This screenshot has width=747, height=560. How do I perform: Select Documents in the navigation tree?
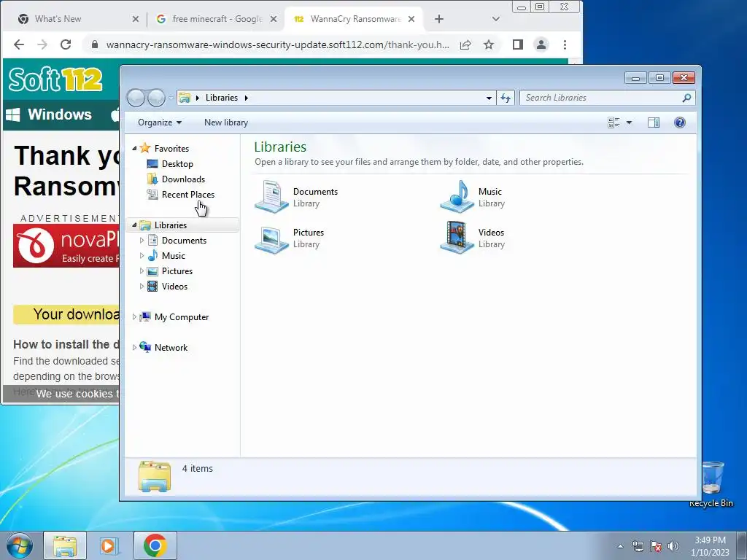(184, 241)
